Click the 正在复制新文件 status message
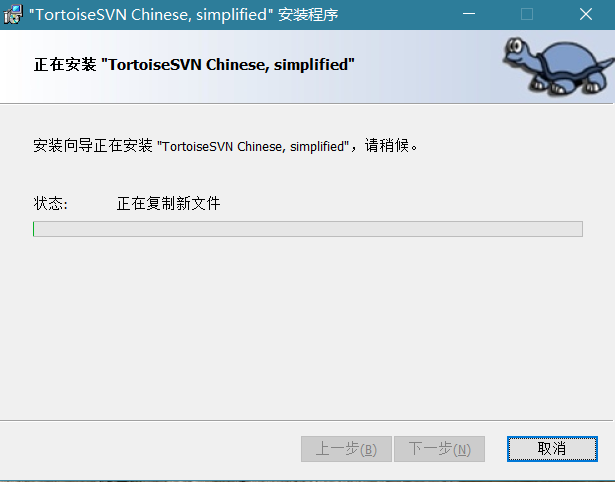This screenshot has width=615, height=482. [169, 204]
